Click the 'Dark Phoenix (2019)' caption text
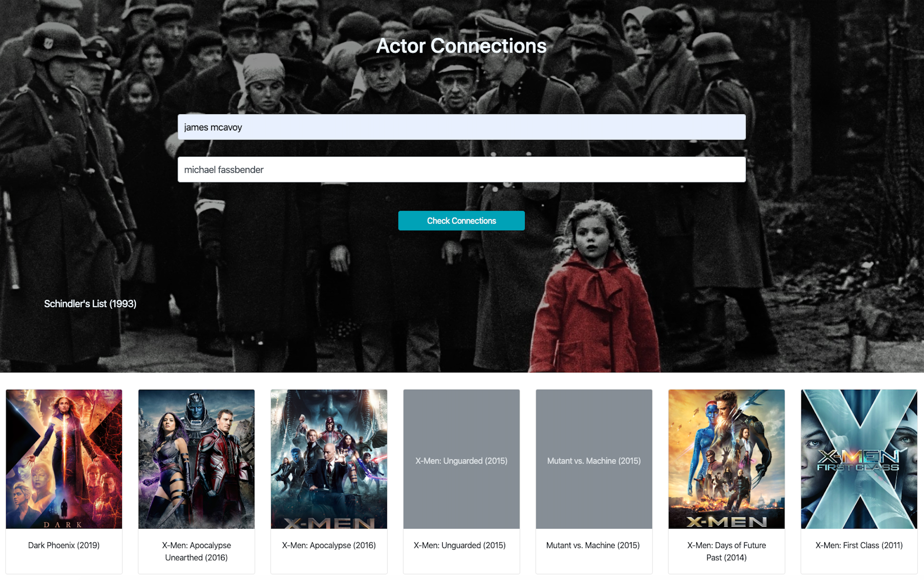Image resolution: width=924 pixels, height=580 pixels. [64, 545]
